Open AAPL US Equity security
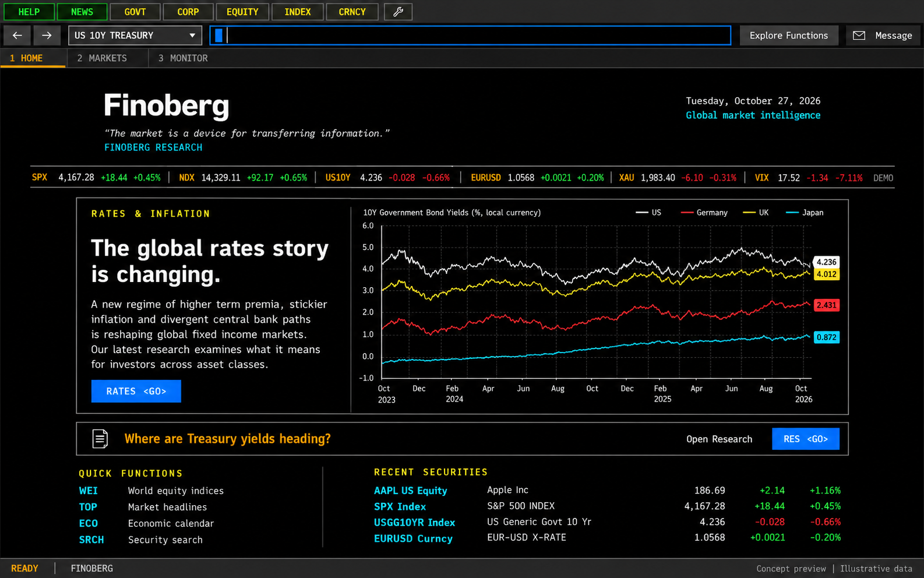The width and height of the screenshot is (924, 578). [411, 491]
